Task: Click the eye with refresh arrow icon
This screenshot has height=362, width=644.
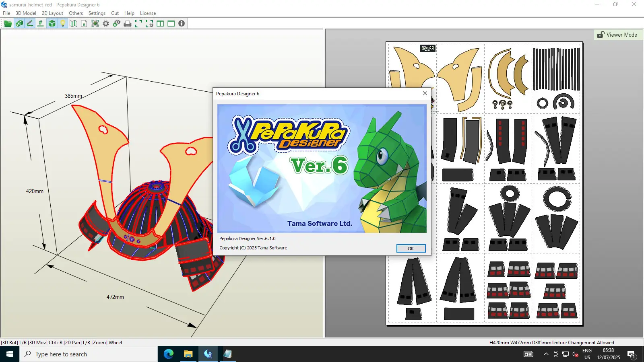Action: 117,24
